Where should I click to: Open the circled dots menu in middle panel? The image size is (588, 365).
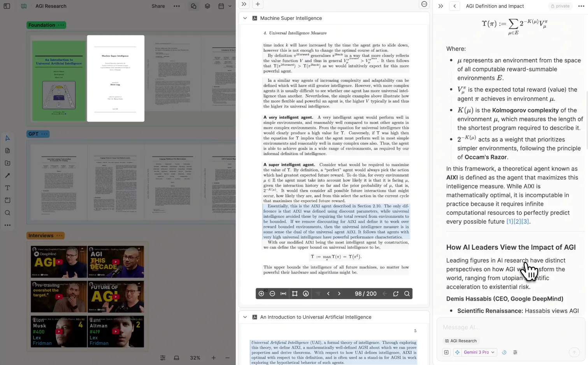click(x=424, y=4)
